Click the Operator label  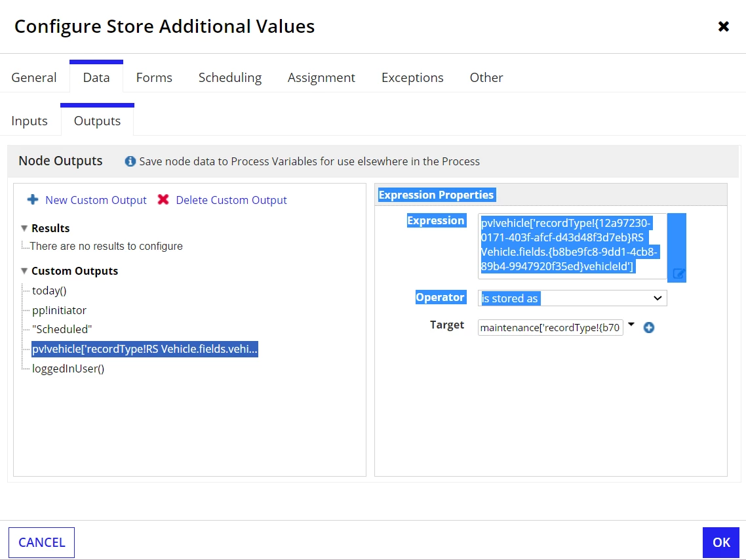pyautogui.click(x=440, y=297)
